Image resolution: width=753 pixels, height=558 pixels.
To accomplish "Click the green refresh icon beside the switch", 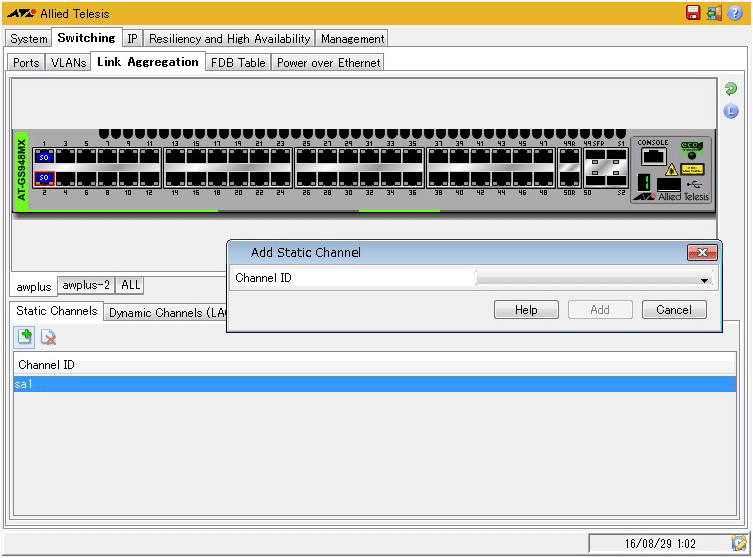I will [x=731, y=89].
